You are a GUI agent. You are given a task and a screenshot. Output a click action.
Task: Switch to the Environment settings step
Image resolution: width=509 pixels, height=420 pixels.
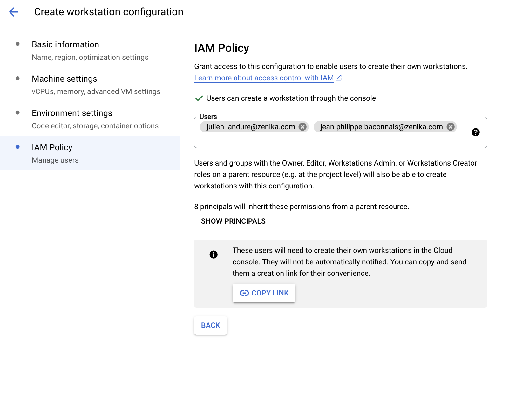pos(72,113)
